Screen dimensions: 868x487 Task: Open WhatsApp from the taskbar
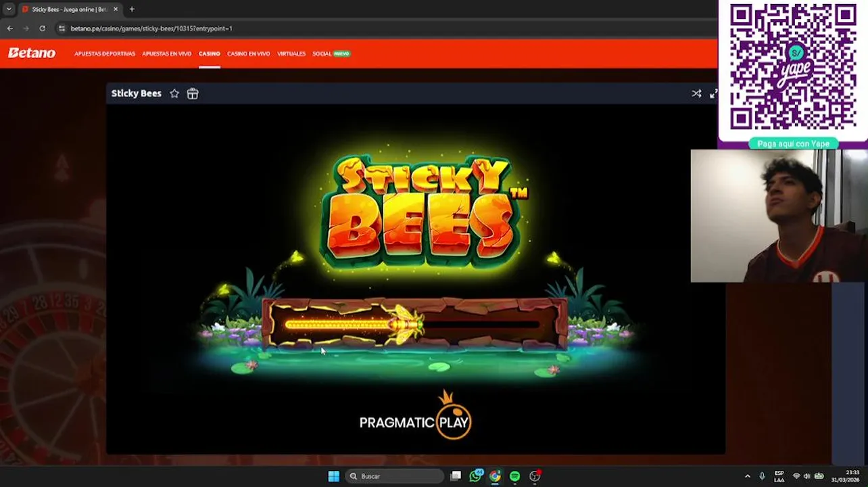(x=475, y=476)
